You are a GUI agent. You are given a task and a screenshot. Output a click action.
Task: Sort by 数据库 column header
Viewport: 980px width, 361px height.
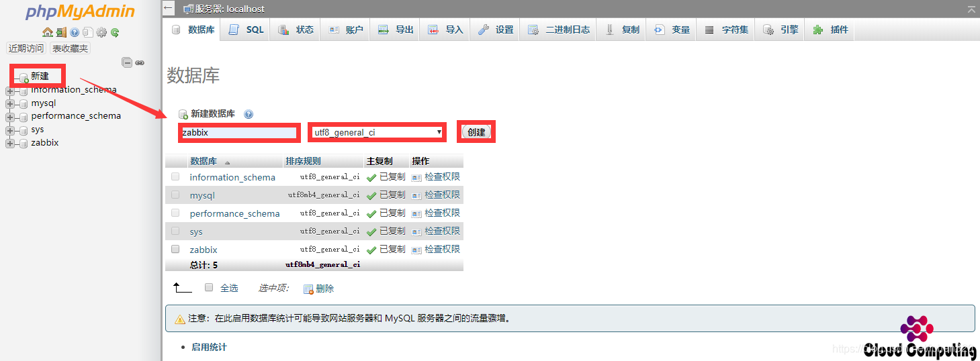click(204, 161)
